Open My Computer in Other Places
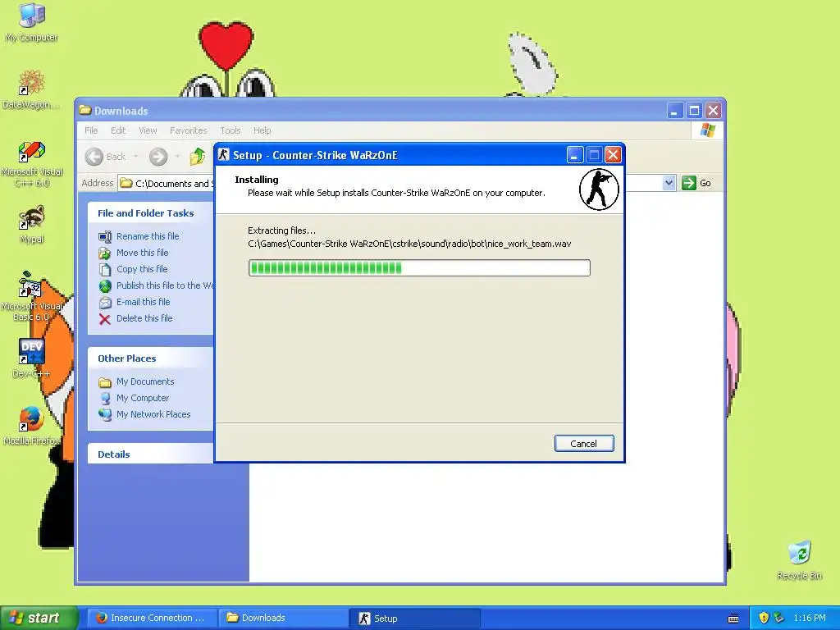 (x=143, y=398)
